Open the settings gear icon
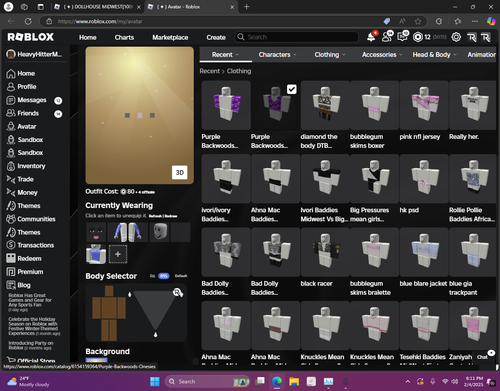The image size is (500, 391). pos(456,37)
